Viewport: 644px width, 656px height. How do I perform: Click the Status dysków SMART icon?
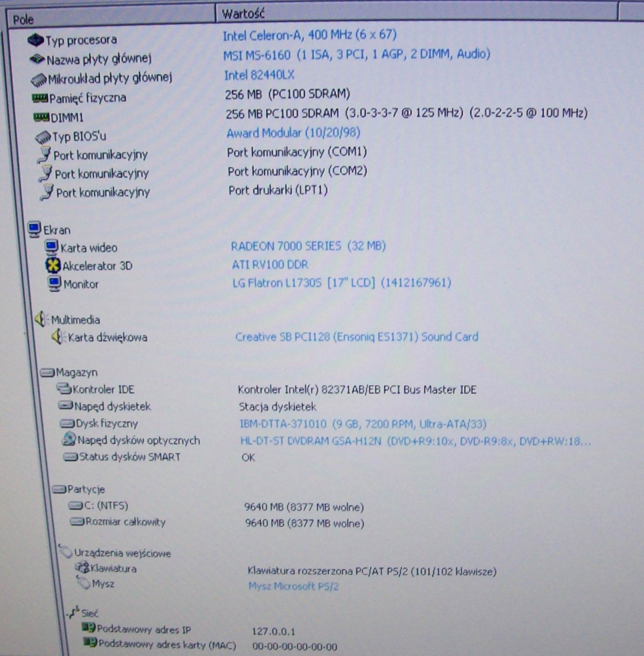[70, 457]
